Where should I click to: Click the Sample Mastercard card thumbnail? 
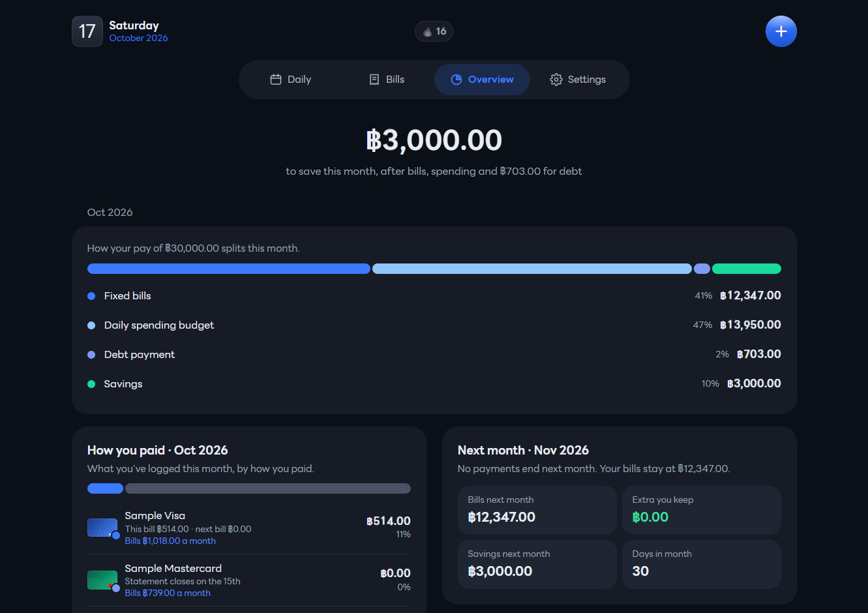click(102, 580)
